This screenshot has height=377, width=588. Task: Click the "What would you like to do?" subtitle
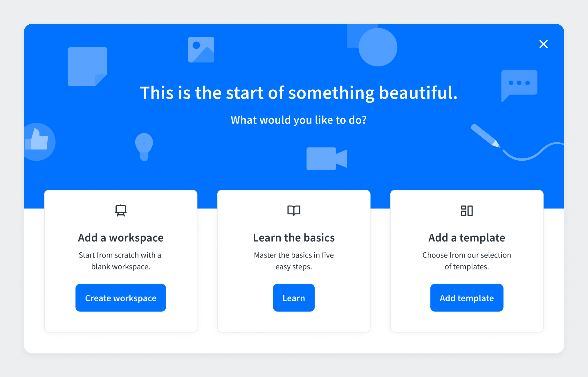[x=298, y=120]
